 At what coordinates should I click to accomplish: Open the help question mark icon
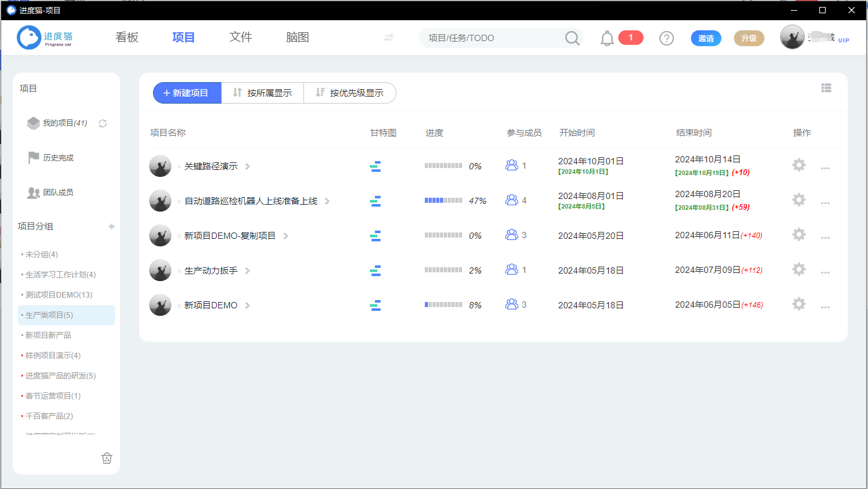coord(666,38)
